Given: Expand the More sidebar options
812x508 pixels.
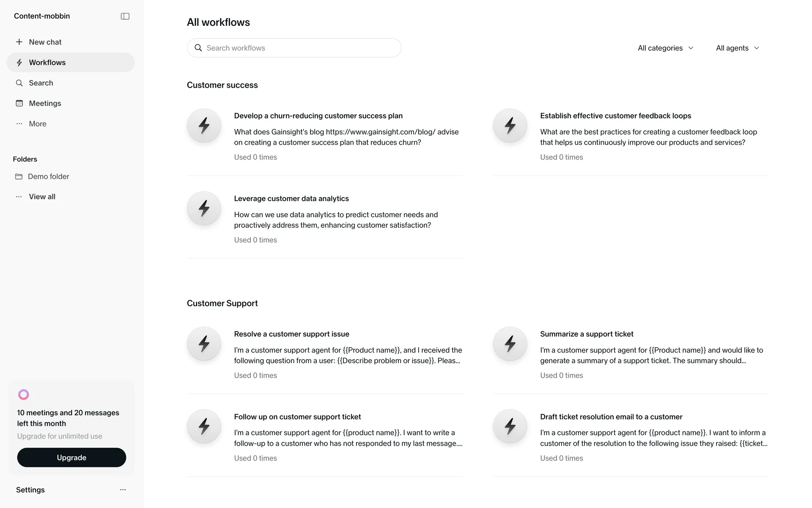Looking at the screenshot, I should (x=37, y=124).
